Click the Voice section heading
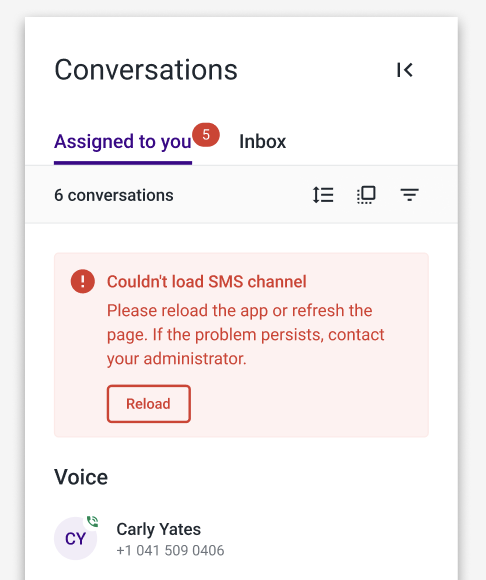The width and height of the screenshot is (486, 580). pos(81,477)
